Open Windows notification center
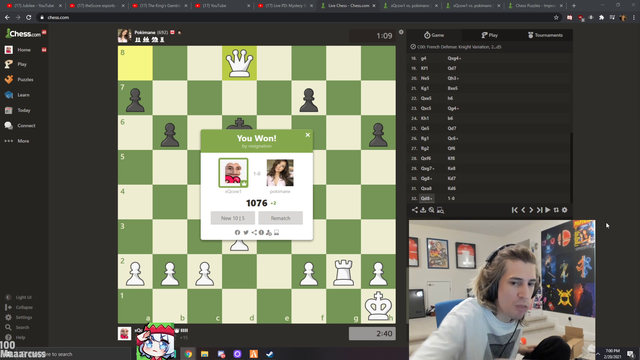This screenshot has width=640, height=360. (x=631, y=354)
